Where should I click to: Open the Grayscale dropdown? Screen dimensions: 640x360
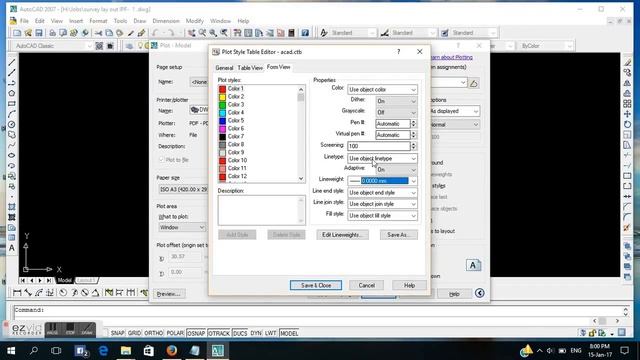tap(396, 112)
